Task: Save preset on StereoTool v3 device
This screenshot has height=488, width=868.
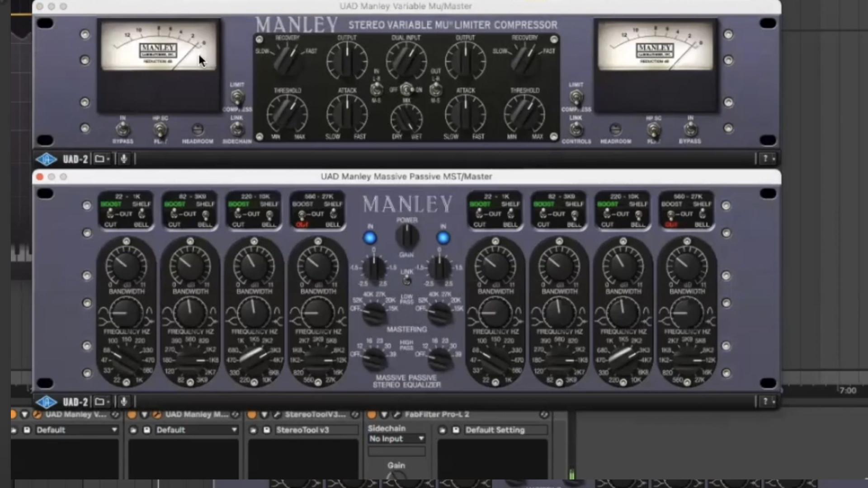Action: 266,430
